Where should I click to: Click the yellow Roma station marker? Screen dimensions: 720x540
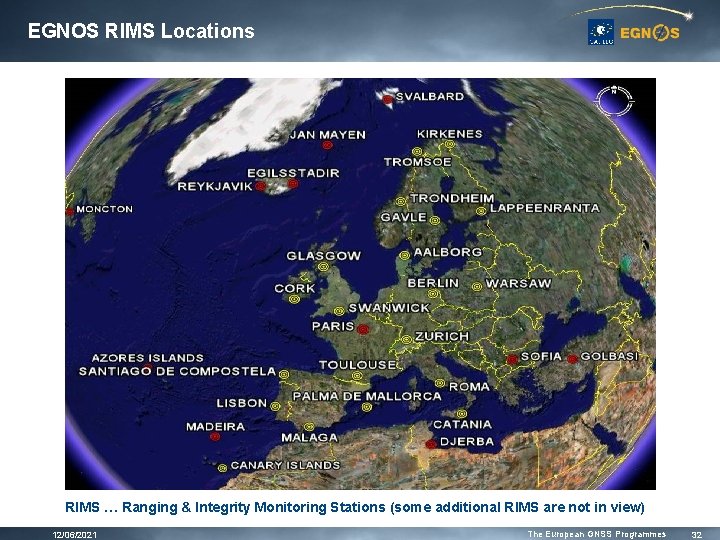[x=439, y=383]
